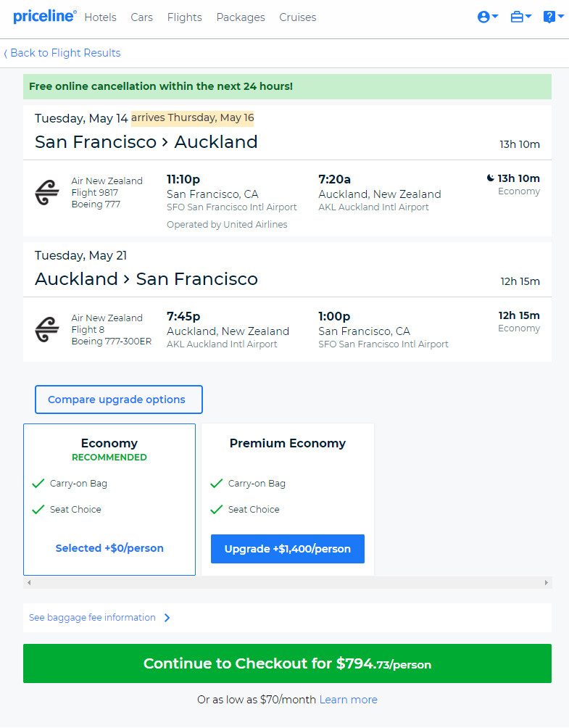Open the Hotels menu item
The height and width of the screenshot is (728, 569).
pyautogui.click(x=100, y=17)
